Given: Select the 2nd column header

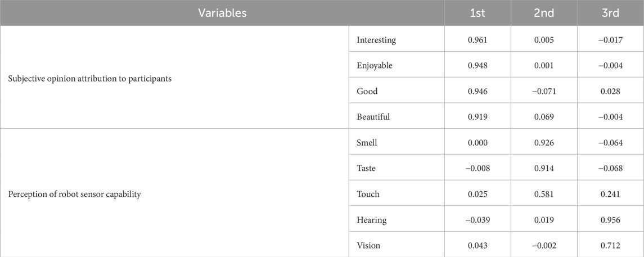Looking at the screenshot, I should click(544, 13).
